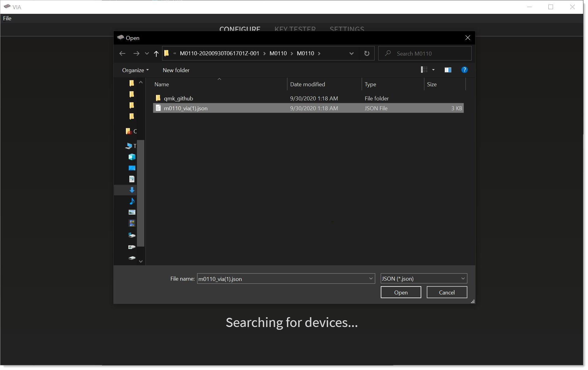Open the Pictures folder in sidebar
This screenshot has width=588, height=370.
[132, 212]
